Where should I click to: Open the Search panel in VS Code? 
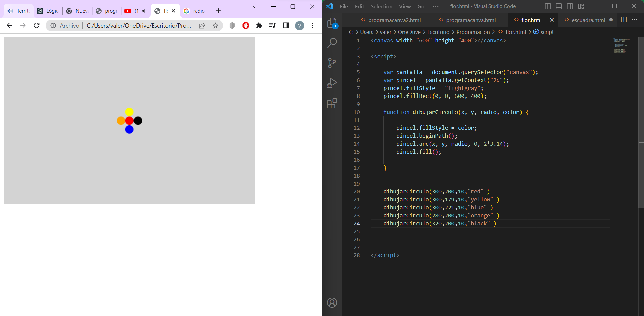332,43
